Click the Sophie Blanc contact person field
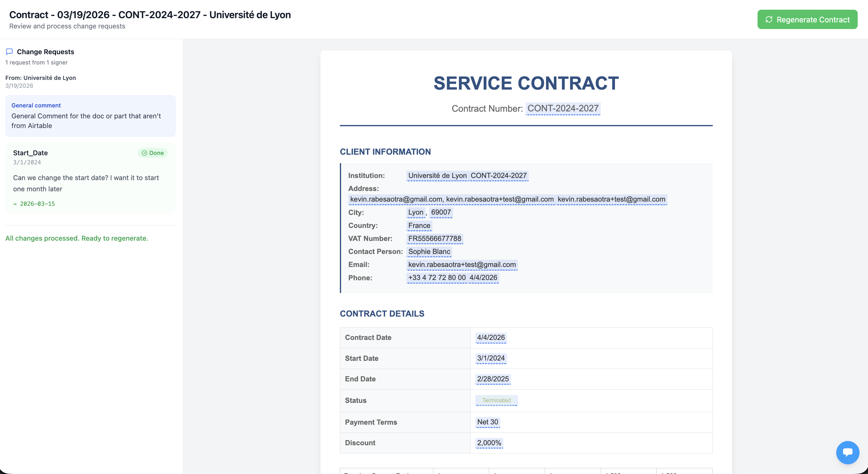 tap(429, 252)
